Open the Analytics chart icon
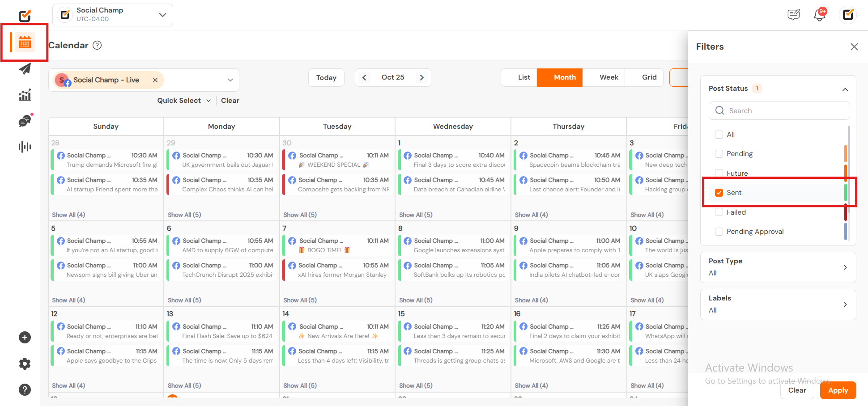868x406 pixels. (x=25, y=95)
